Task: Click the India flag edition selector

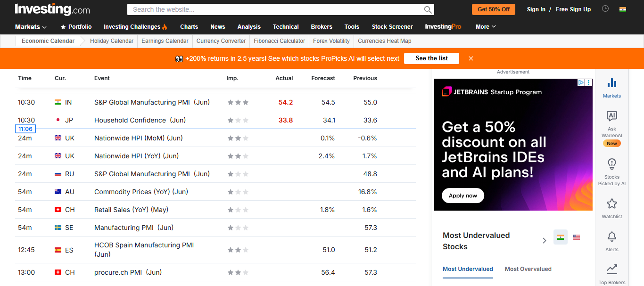Action: (x=623, y=9)
